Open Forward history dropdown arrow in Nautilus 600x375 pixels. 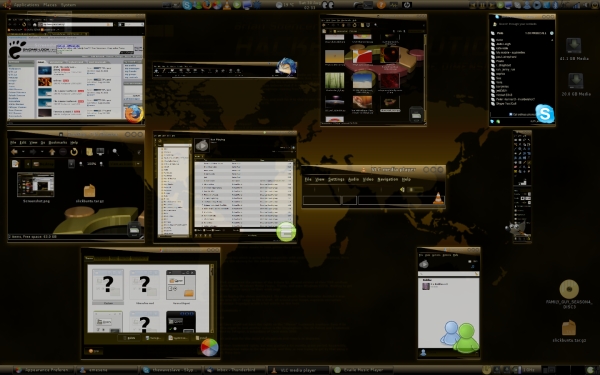coord(42,152)
